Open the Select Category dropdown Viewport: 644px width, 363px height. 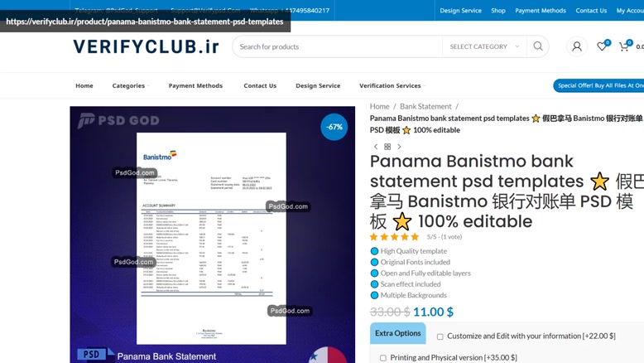pyautogui.click(x=484, y=46)
